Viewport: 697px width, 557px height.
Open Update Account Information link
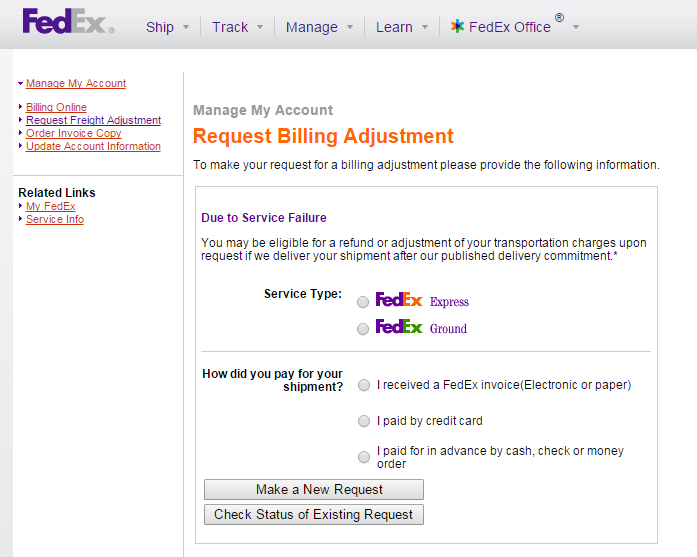click(93, 146)
